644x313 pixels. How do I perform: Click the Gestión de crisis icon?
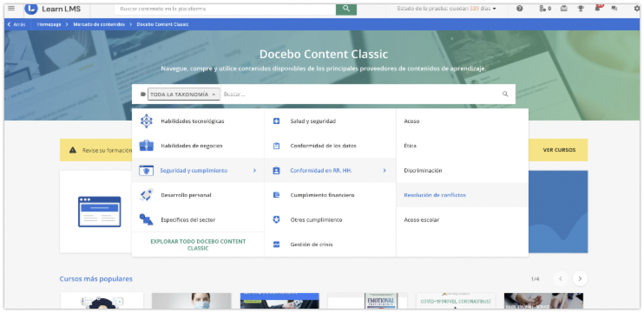(x=276, y=245)
